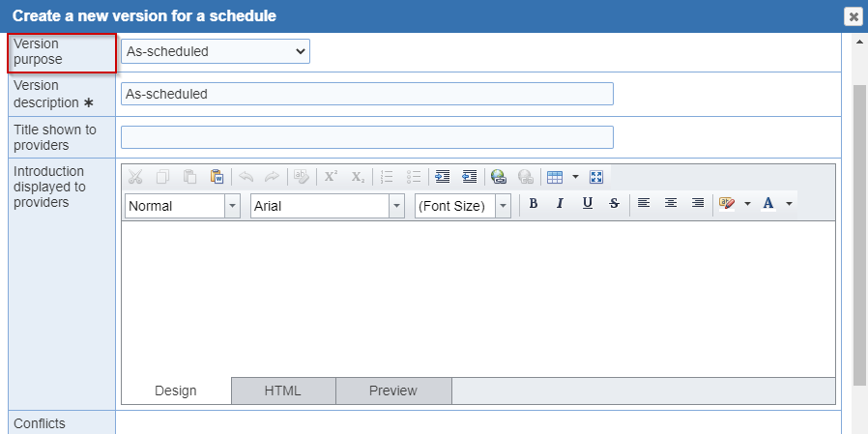
Task: Click the Outdent icon
Action: point(470,177)
